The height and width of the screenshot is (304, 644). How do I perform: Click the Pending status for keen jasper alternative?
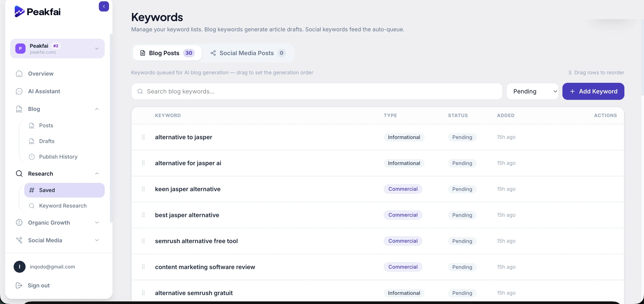click(x=462, y=189)
